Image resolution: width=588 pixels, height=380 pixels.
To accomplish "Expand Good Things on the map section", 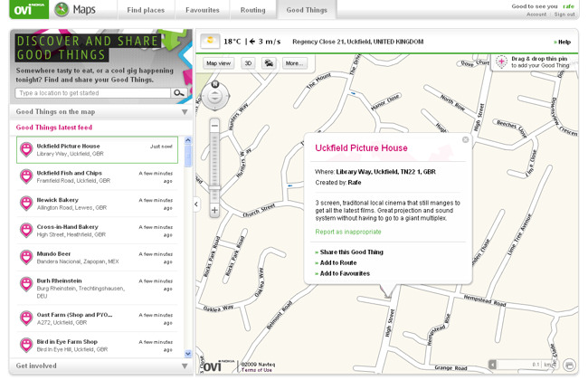I will (x=101, y=112).
